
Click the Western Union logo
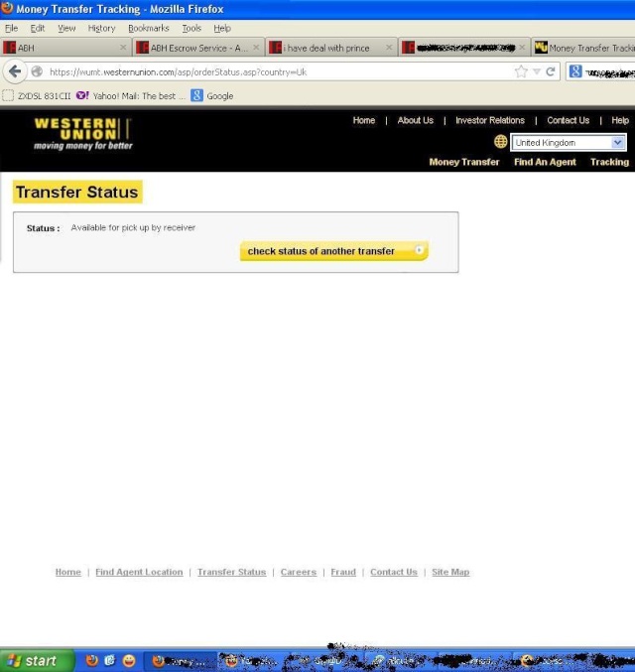coord(83,134)
